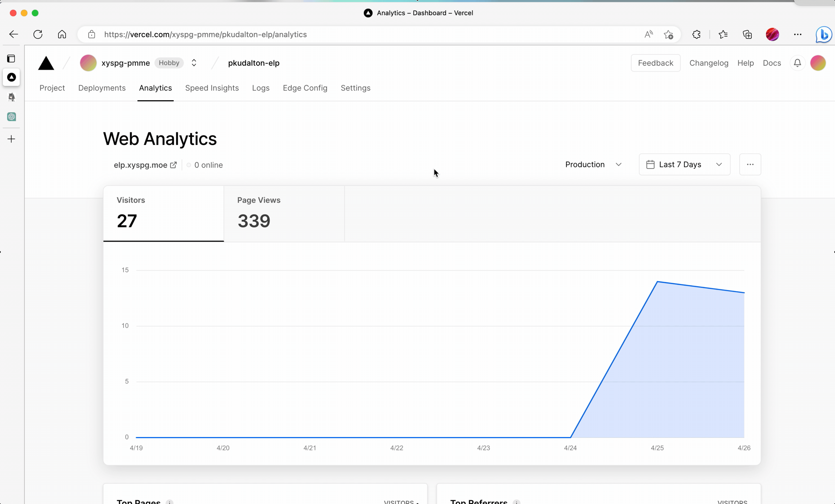
Task: Click the Feedback button
Action: (x=655, y=63)
